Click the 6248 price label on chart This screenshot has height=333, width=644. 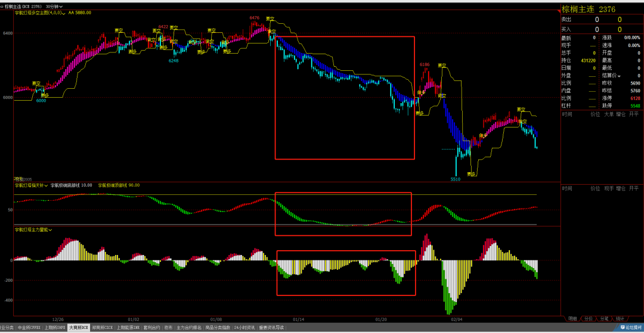pos(174,61)
